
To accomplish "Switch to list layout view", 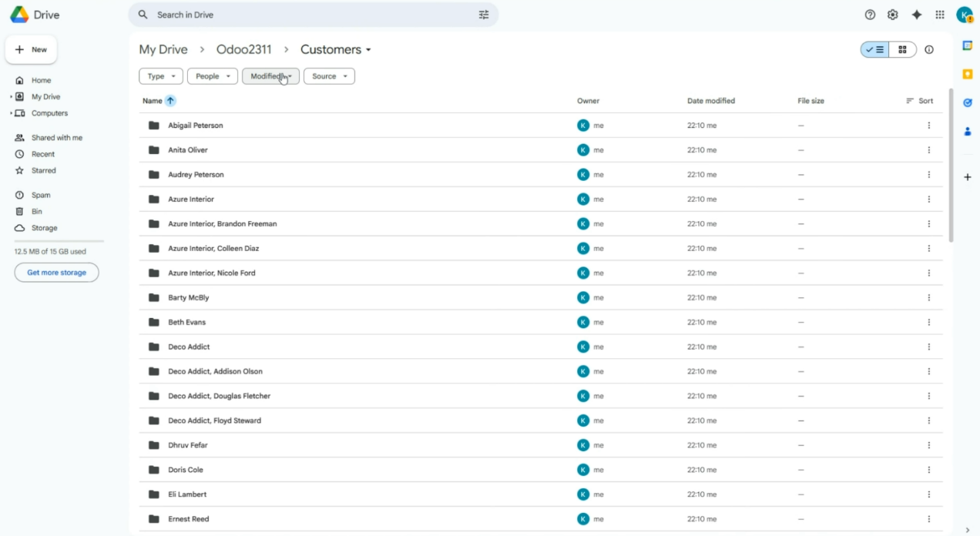I will tap(875, 50).
